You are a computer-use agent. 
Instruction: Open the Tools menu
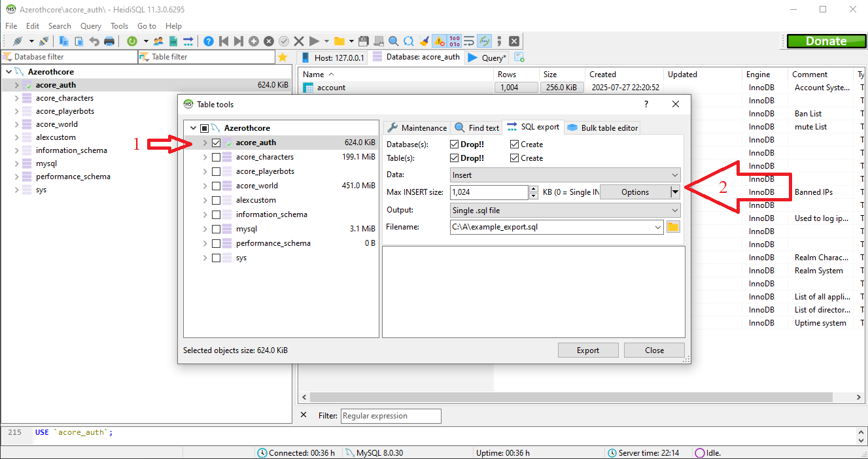tap(119, 26)
